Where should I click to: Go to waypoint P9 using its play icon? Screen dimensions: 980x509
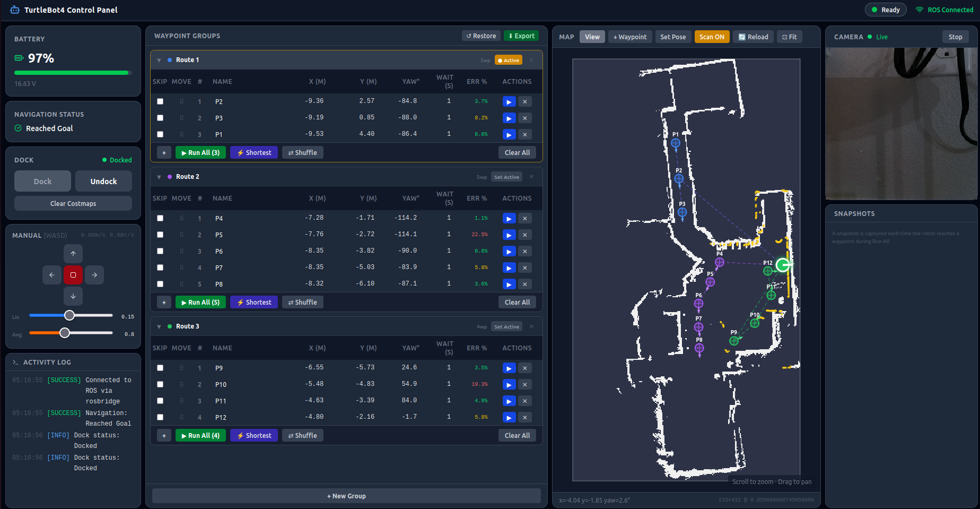(x=509, y=368)
